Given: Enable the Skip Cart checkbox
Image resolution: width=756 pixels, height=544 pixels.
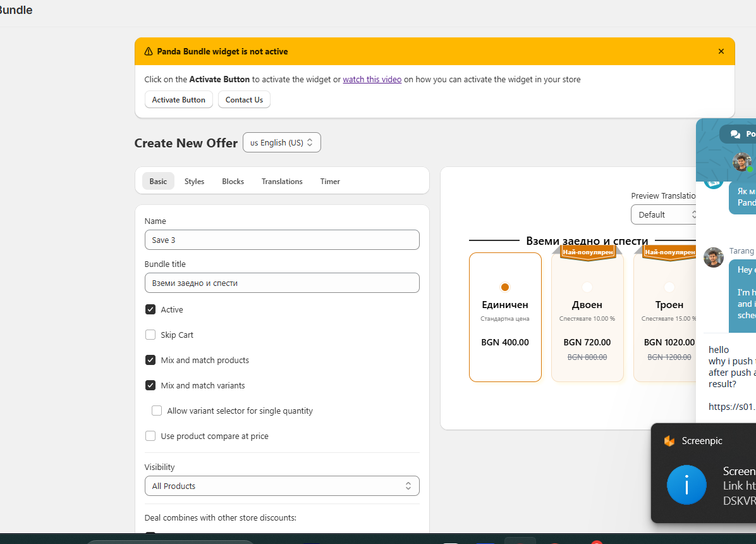Looking at the screenshot, I should (x=150, y=335).
